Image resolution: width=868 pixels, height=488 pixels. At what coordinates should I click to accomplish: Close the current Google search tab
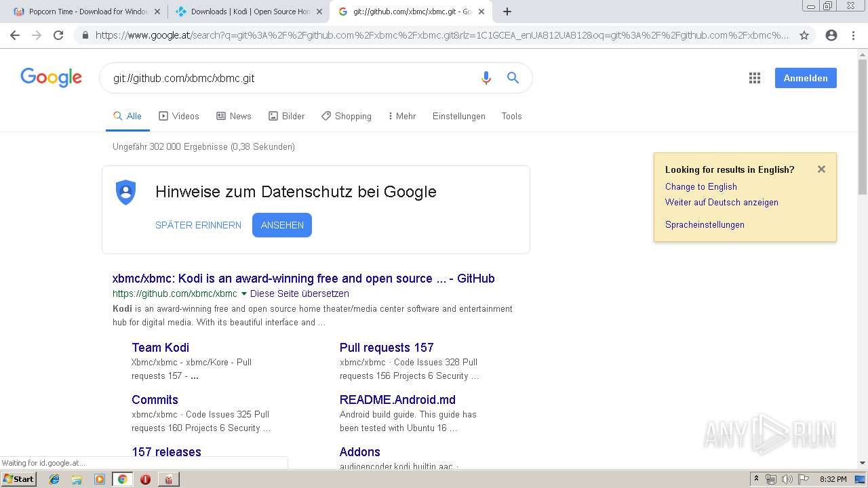point(481,12)
